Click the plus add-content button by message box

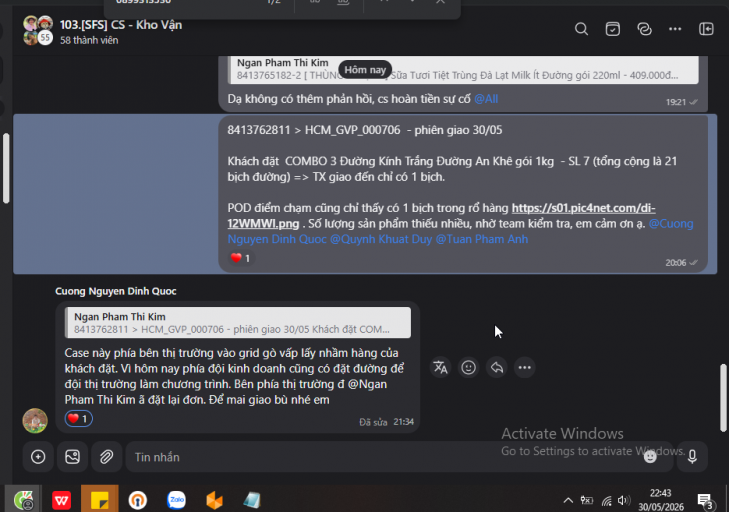coord(38,457)
